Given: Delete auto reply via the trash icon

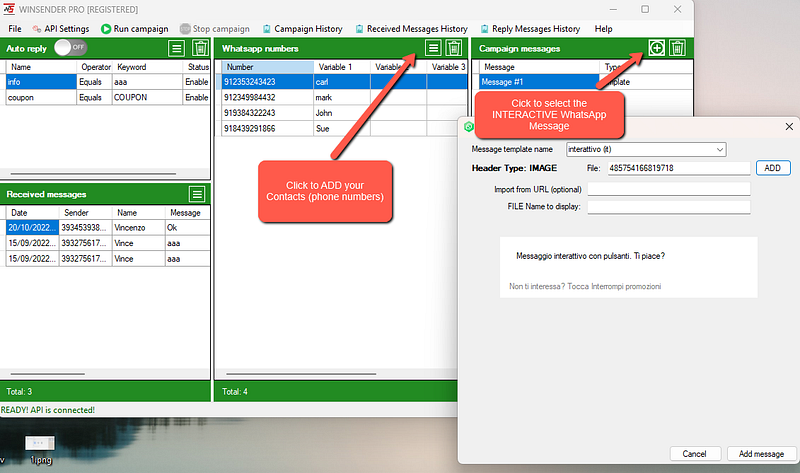Looking at the screenshot, I should 200,48.
